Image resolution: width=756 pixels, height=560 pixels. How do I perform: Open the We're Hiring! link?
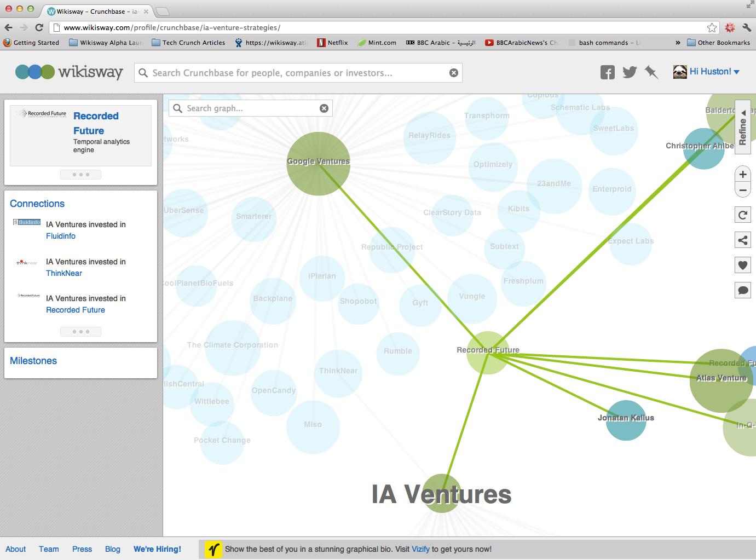coord(157,549)
